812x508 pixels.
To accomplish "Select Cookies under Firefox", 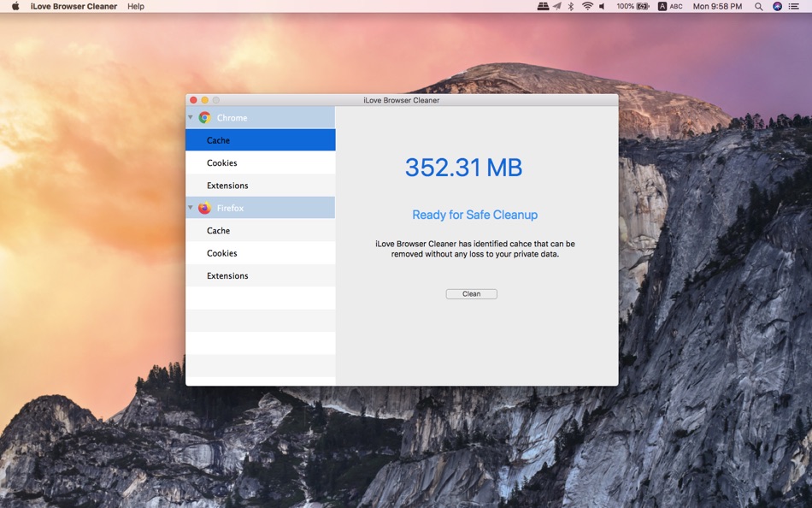I will tap(261, 253).
